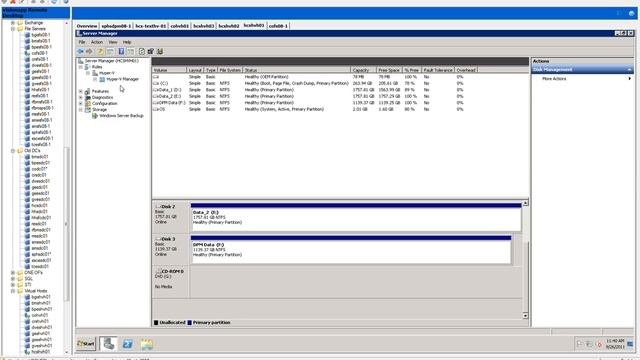The width and height of the screenshot is (640, 360).
Task: Click the Unallocated legend swatch
Action: click(156, 322)
